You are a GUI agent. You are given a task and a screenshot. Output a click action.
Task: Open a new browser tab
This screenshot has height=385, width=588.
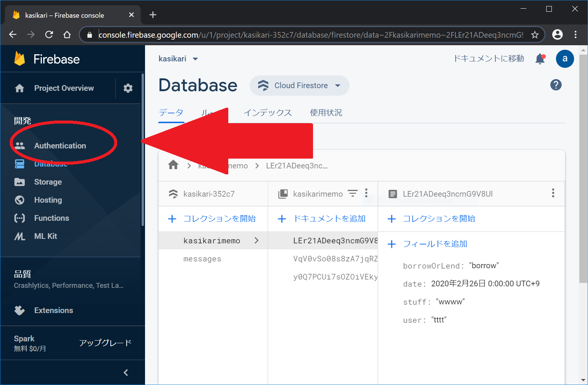pyautogui.click(x=153, y=15)
